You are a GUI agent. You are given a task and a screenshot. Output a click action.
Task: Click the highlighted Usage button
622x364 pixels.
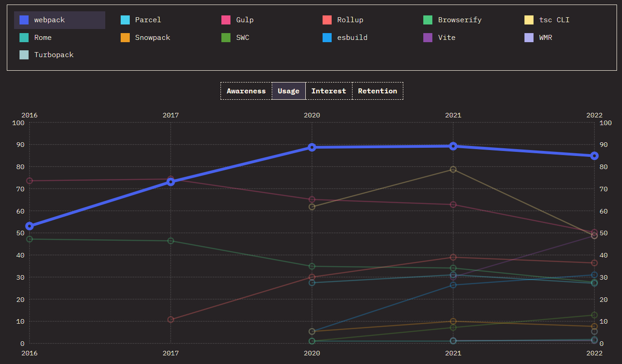[x=289, y=91]
